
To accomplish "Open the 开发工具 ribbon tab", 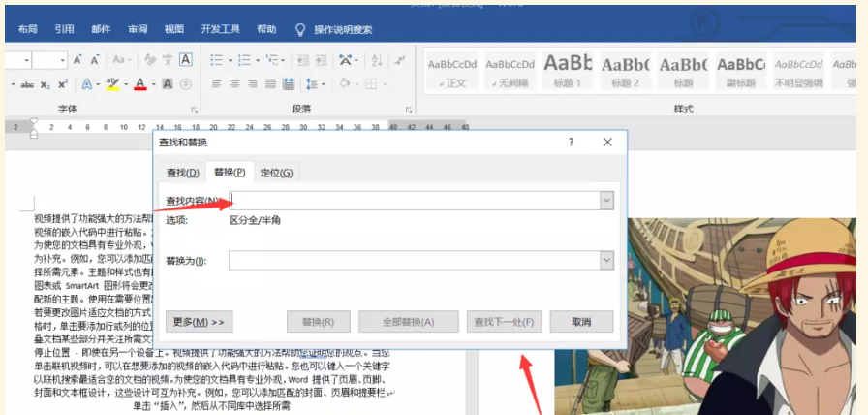I will point(220,29).
